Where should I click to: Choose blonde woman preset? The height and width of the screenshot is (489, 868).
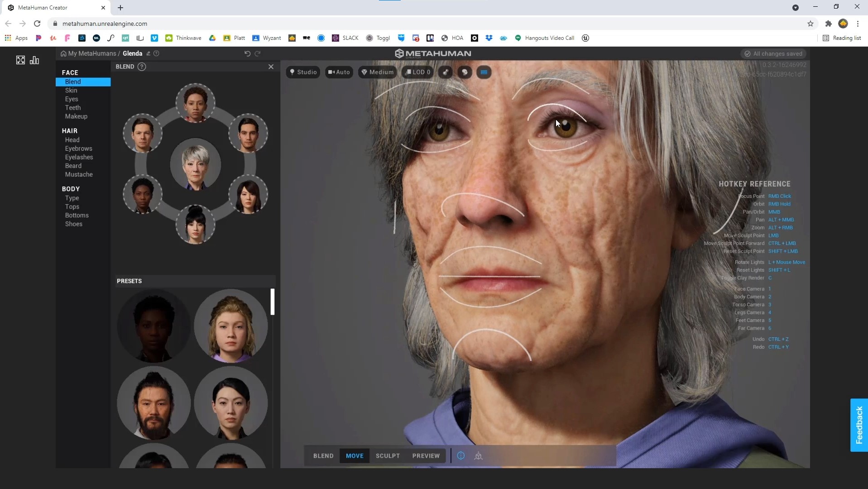pyautogui.click(x=230, y=326)
